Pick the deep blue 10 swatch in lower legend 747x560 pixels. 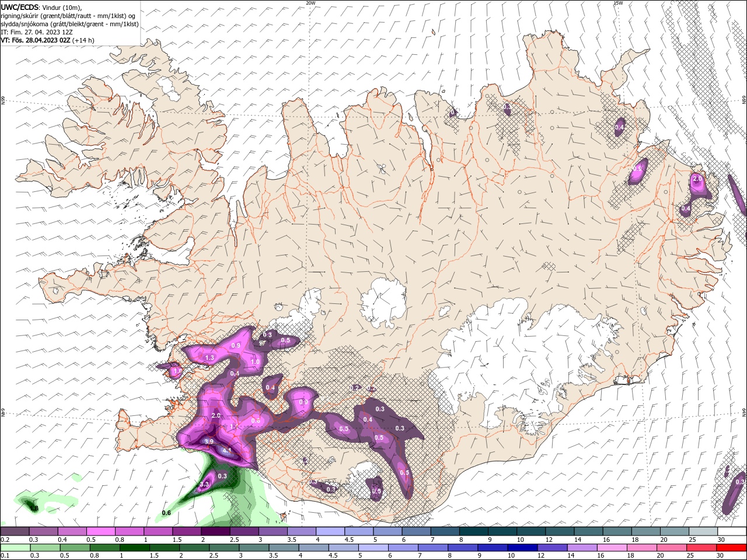tap(522, 548)
